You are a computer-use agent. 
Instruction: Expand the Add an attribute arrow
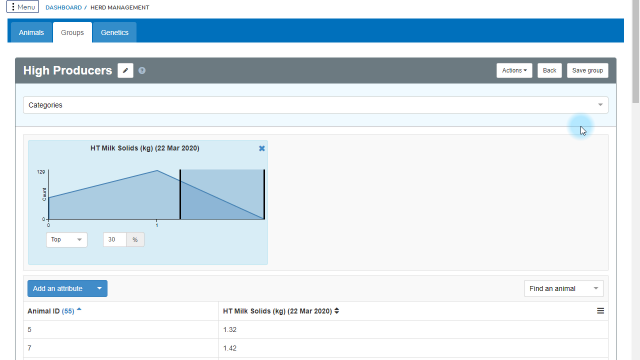99,289
